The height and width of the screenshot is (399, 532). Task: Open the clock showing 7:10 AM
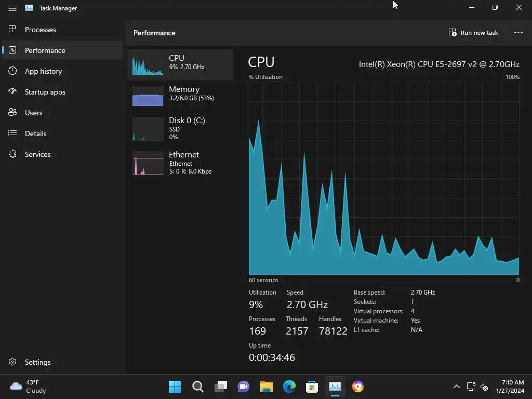click(x=510, y=387)
